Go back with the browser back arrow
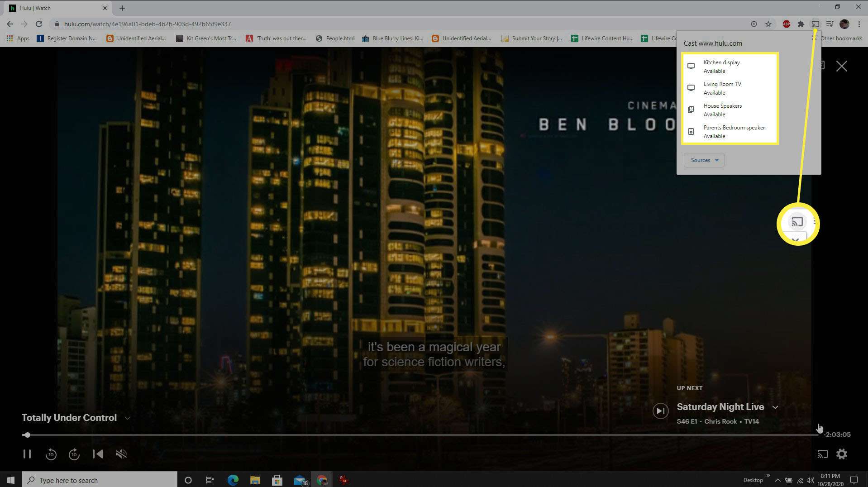This screenshot has width=868, height=487. (10, 24)
